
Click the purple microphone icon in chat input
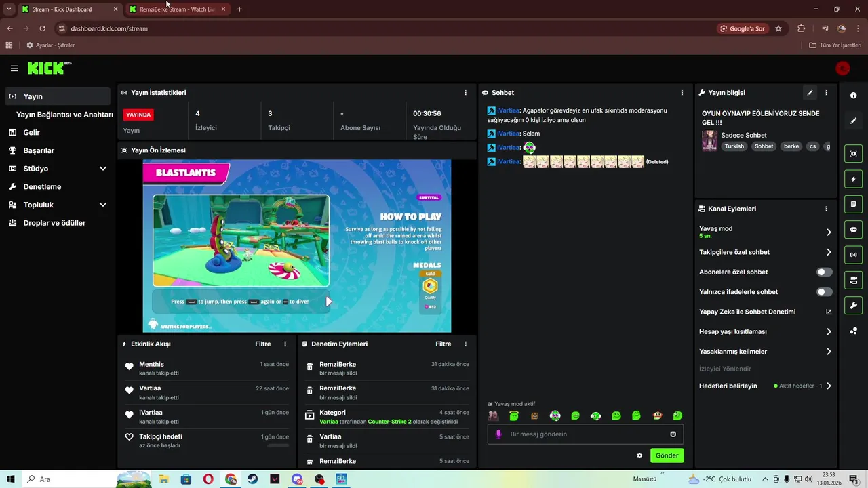pos(498,434)
